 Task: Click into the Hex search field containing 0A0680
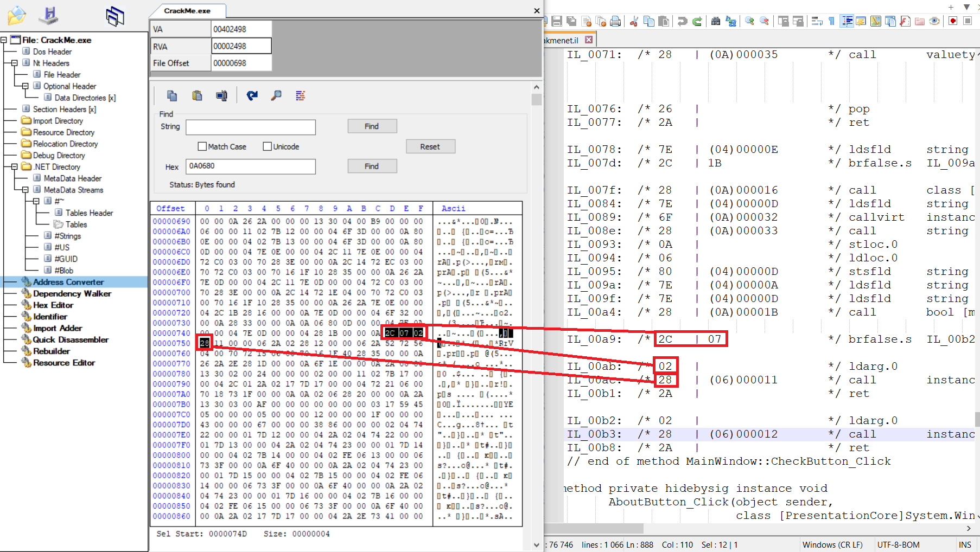tap(251, 166)
